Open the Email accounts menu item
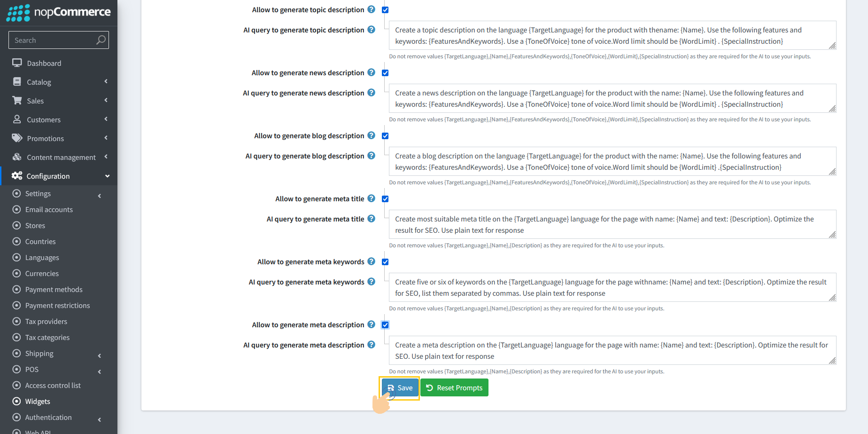The height and width of the screenshot is (434, 868). pyautogui.click(x=49, y=209)
